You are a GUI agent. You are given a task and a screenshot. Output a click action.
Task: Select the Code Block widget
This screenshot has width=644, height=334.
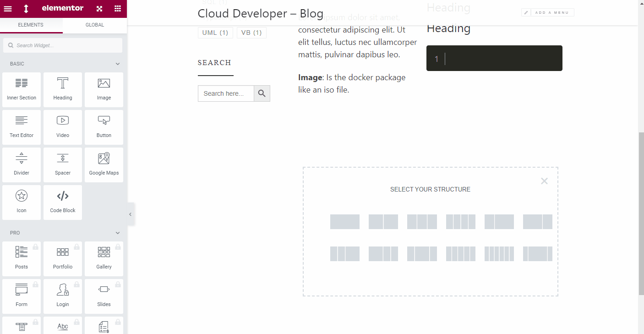pos(63,203)
